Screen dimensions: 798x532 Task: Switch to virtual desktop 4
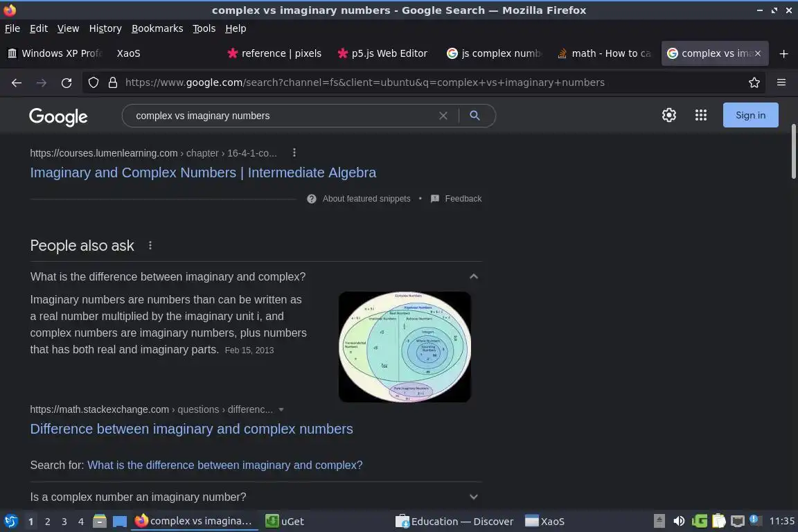coord(81,522)
